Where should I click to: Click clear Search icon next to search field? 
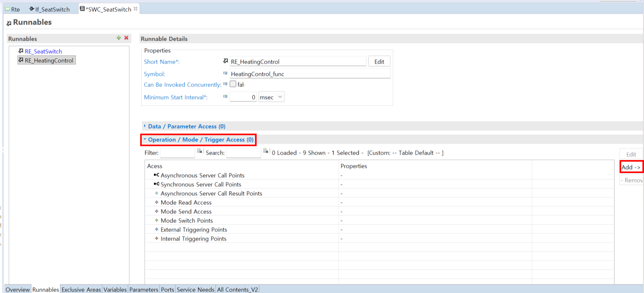[266, 151]
